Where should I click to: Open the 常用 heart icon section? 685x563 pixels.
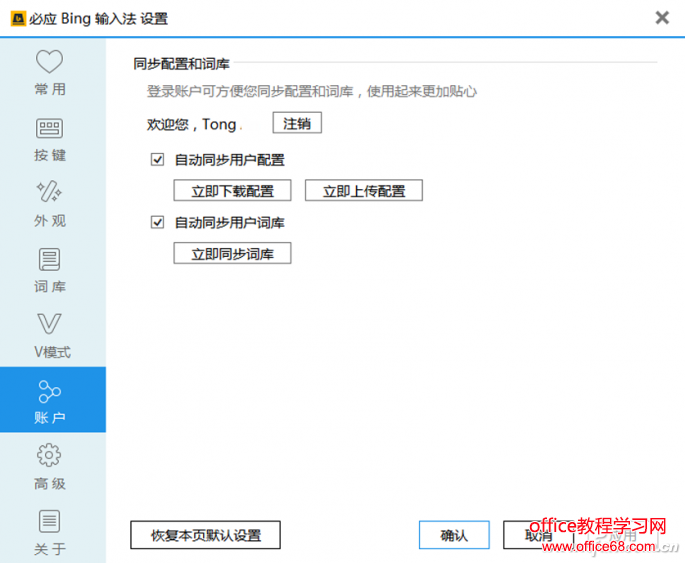coord(49,62)
